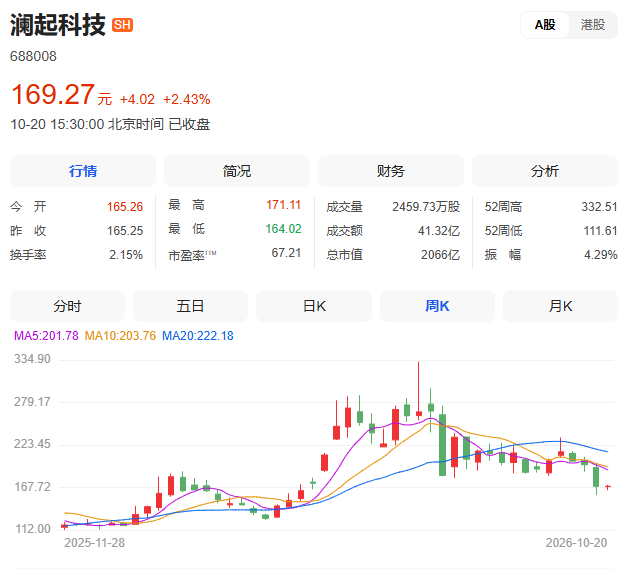This screenshot has width=621, height=569.
Task: Click the MA5:201.78 legend label
Action: coord(46,336)
